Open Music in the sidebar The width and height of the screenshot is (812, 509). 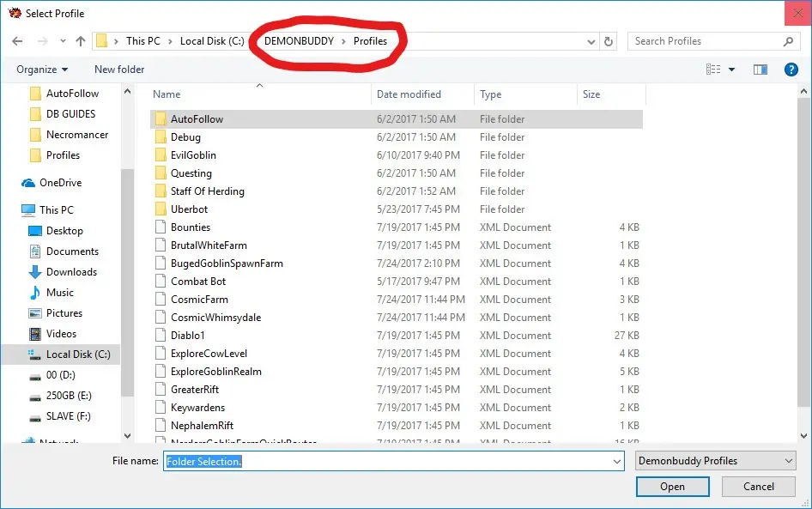pyautogui.click(x=51, y=293)
